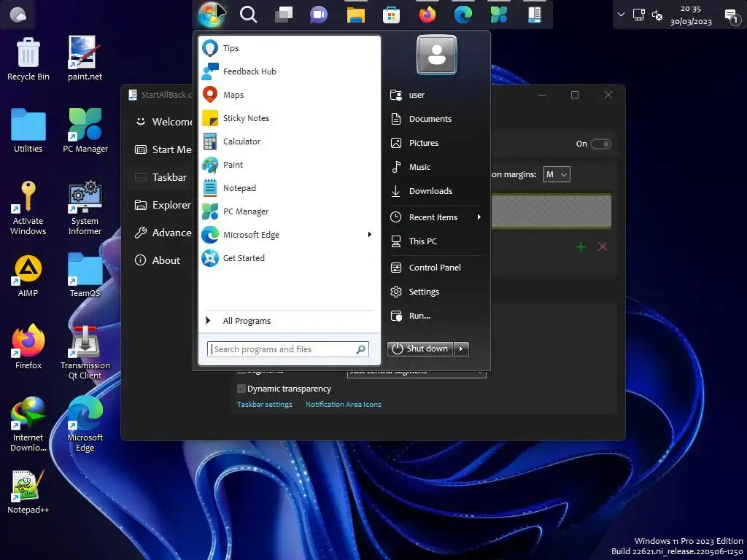This screenshot has width=747, height=560.
Task: Click the Start orb button
Action: point(212,15)
